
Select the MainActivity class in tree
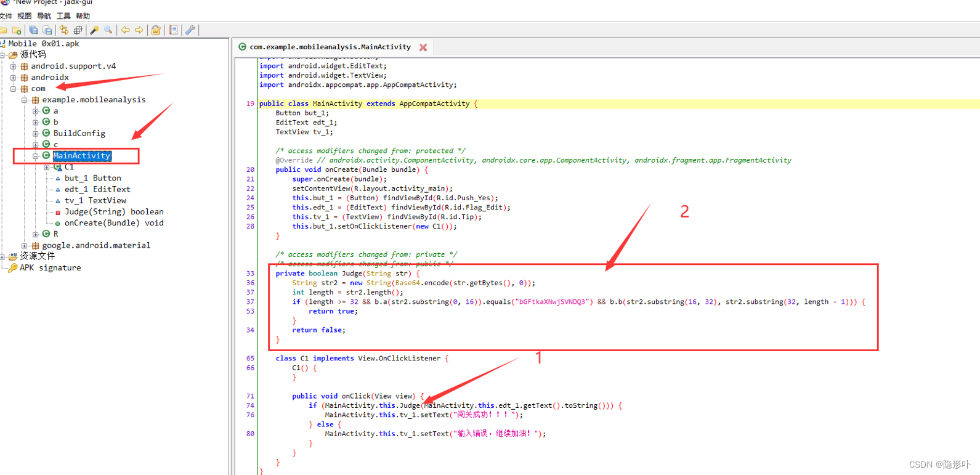82,156
